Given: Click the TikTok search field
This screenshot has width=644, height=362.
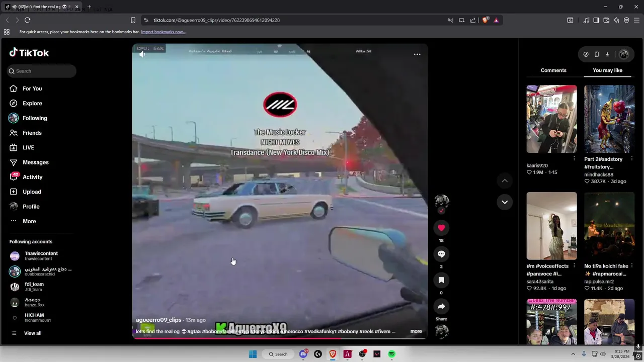Looking at the screenshot, I should pos(42,71).
